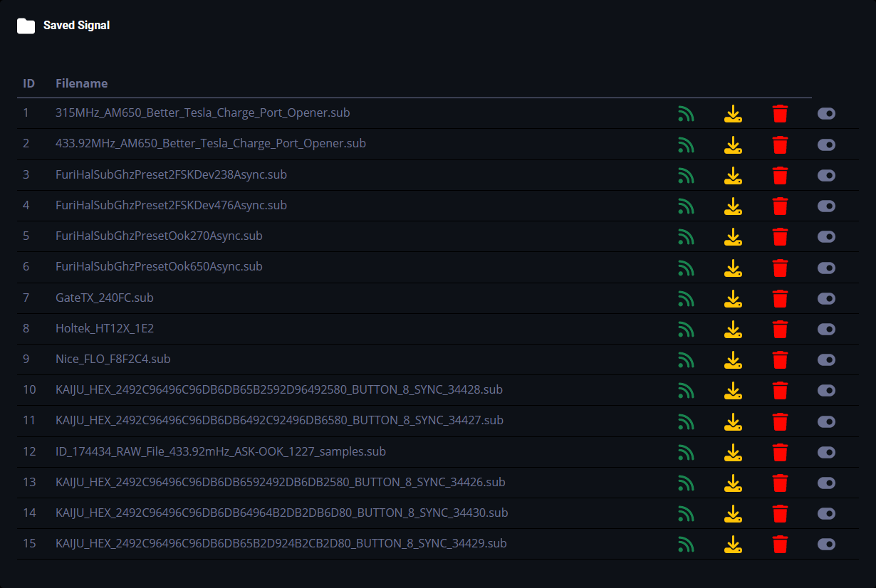
Task: Delete KAIJU file ending SYNC_34429.sub
Action: pyautogui.click(x=781, y=545)
